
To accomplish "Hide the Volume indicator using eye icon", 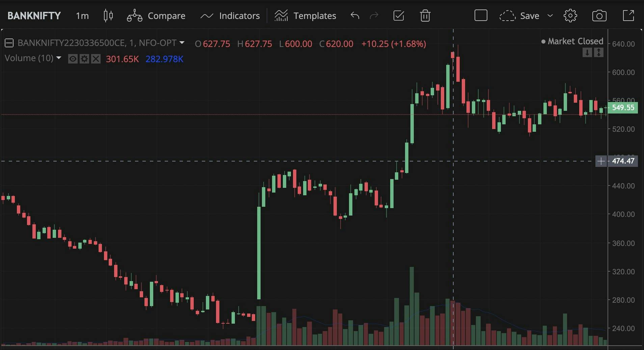I will pos(73,59).
